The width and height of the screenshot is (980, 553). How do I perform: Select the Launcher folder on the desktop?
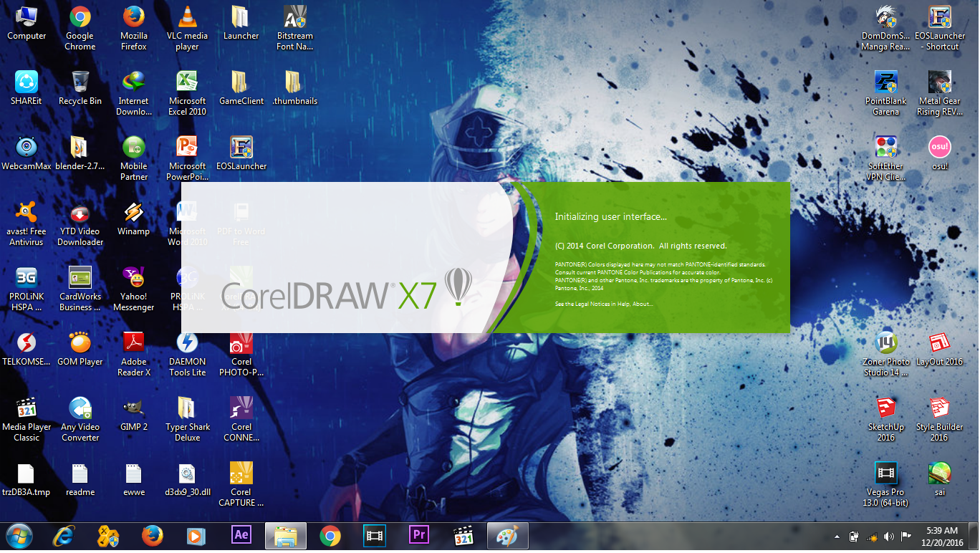click(241, 24)
